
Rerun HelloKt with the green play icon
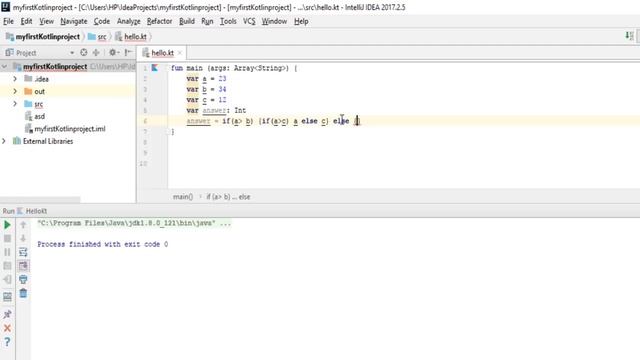(x=7, y=225)
